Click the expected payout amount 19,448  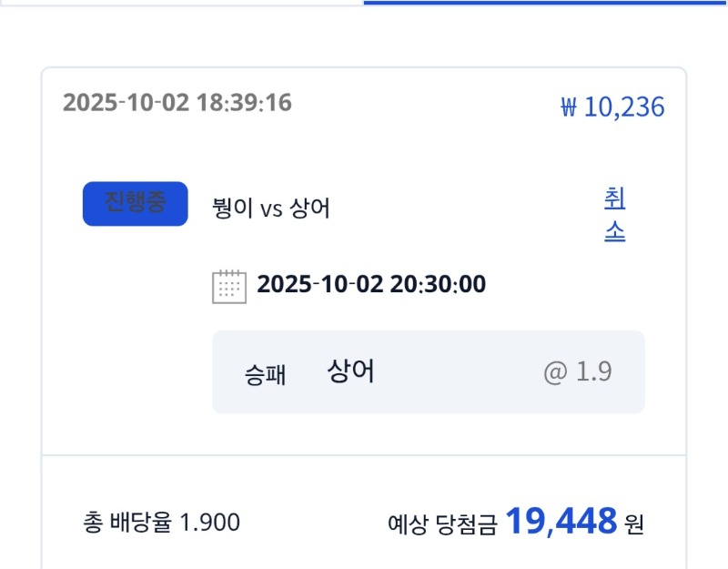tap(561, 522)
